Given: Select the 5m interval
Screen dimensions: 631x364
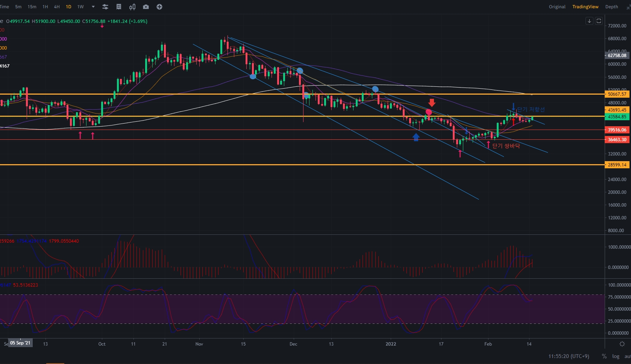Looking at the screenshot, I should click(x=18, y=7).
